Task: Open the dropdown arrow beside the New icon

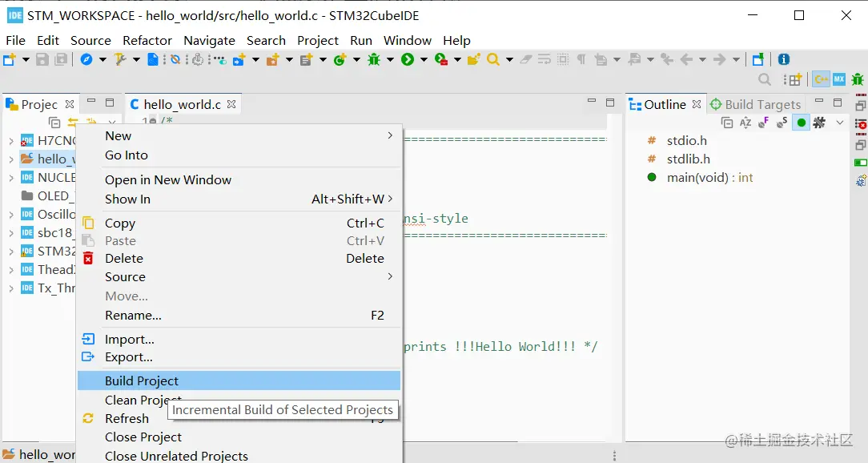Action: 26,60
